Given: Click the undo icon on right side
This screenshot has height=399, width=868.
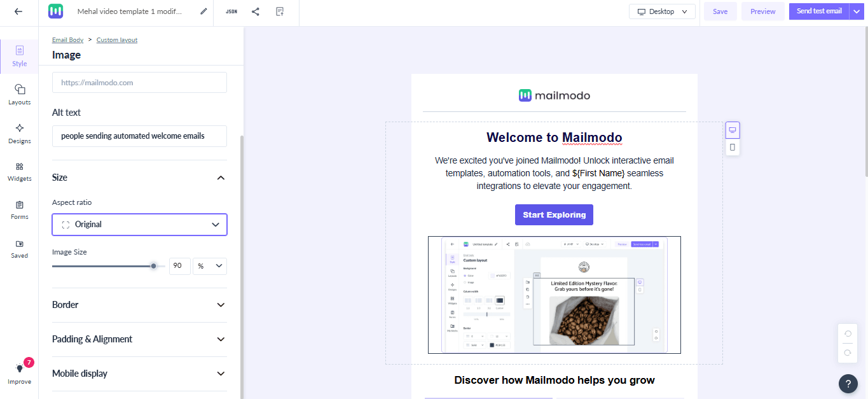Looking at the screenshot, I should coord(848,333).
